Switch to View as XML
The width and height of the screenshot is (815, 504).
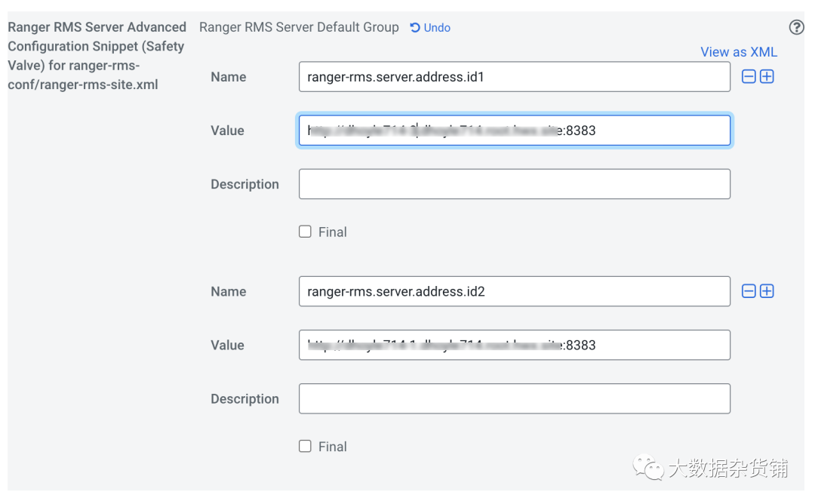[x=738, y=52]
